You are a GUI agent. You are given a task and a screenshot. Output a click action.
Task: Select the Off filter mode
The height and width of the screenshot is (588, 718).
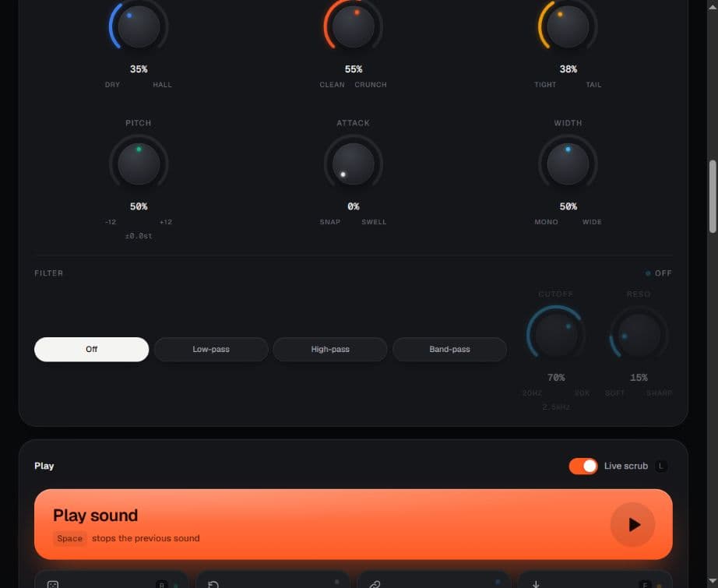pos(92,350)
